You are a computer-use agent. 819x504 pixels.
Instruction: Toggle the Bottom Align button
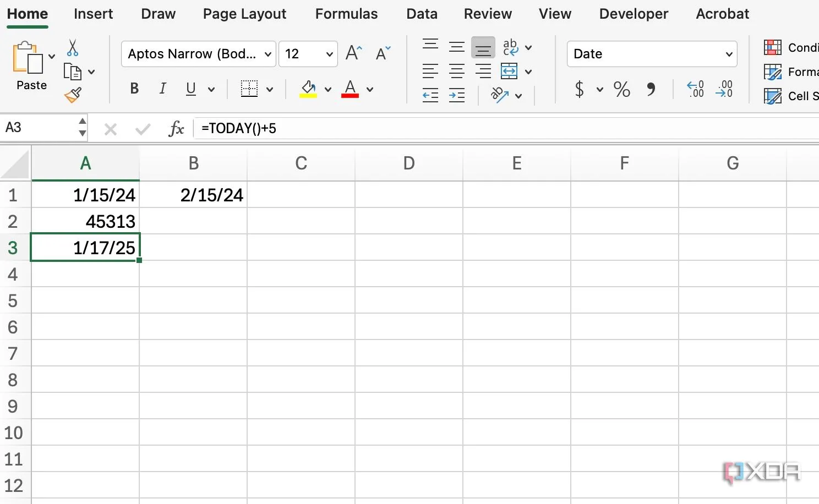coord(483,48)
